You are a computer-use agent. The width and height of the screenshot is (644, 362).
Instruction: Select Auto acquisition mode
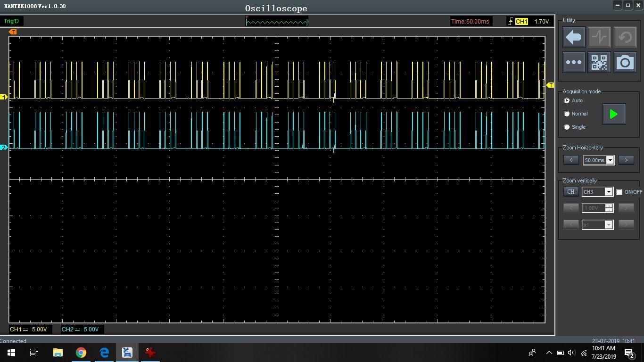coord(567,101)
